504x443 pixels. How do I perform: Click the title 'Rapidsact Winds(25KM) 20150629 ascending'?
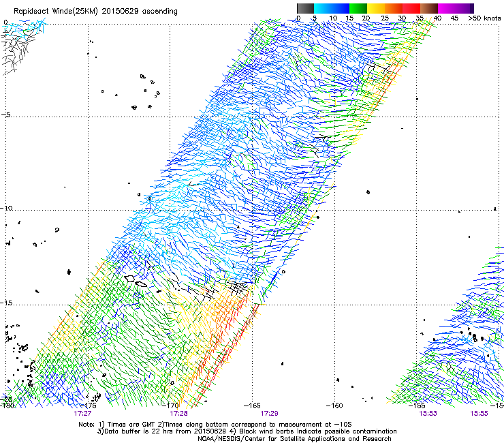(95, 12)
